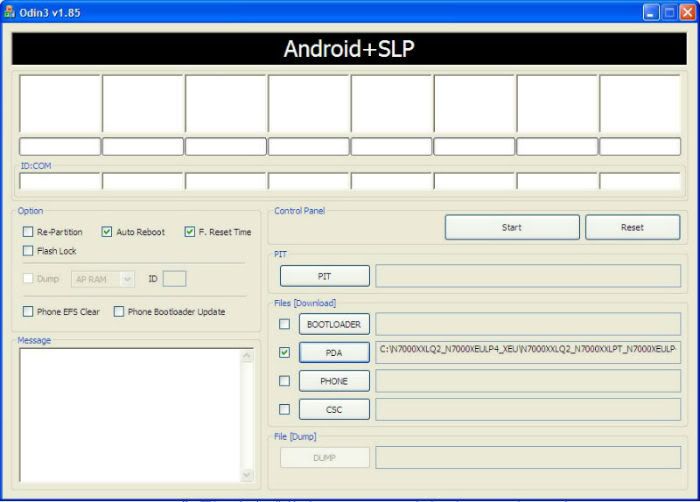This screenshot has height=502, width=700.
Task: Click the CSC file path field
Action: point(528,410)
